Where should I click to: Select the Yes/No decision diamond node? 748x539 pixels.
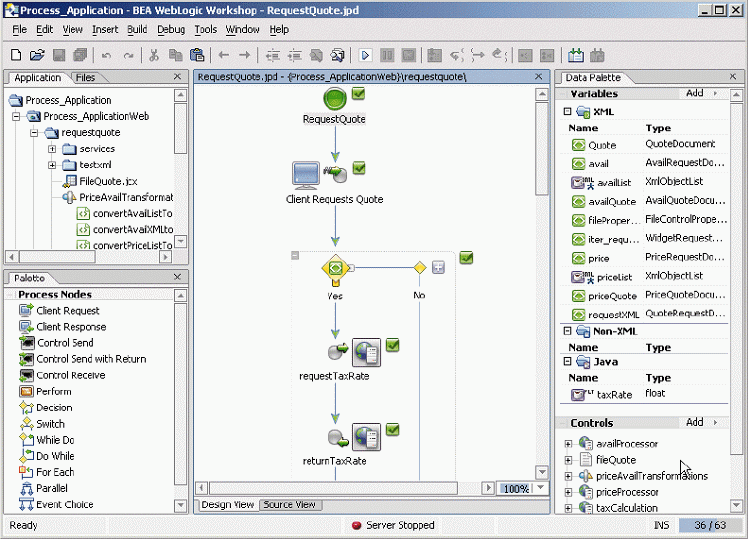[335, 269]
